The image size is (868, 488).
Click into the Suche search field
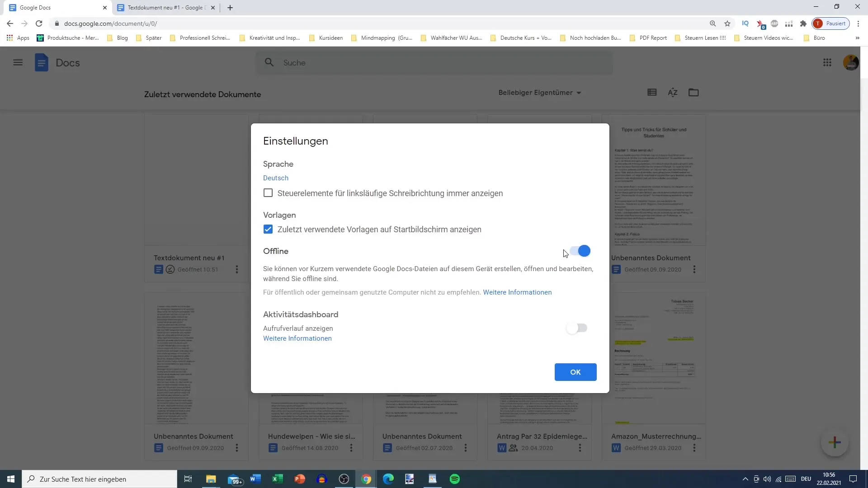click(x=434, y=63)
